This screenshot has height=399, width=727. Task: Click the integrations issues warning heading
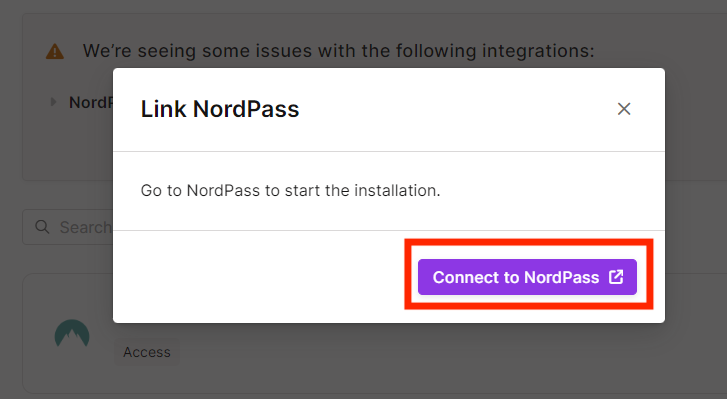pyautogui.click(x=338, y=51)
